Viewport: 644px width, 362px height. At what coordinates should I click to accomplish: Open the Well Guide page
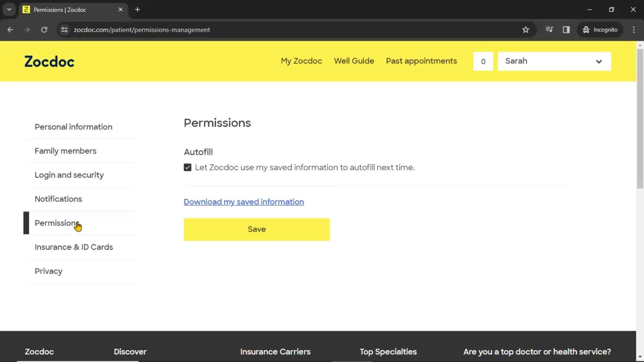point(354,61)
